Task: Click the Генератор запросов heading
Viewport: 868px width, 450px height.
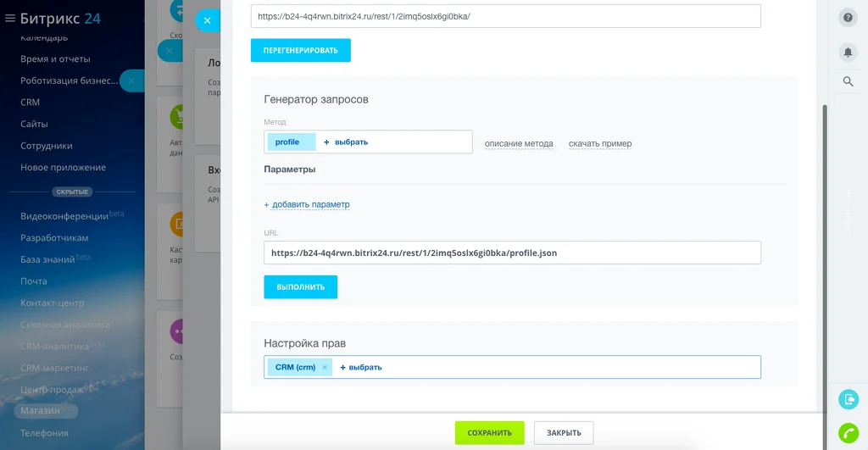Action: click(x=316, y=100)
